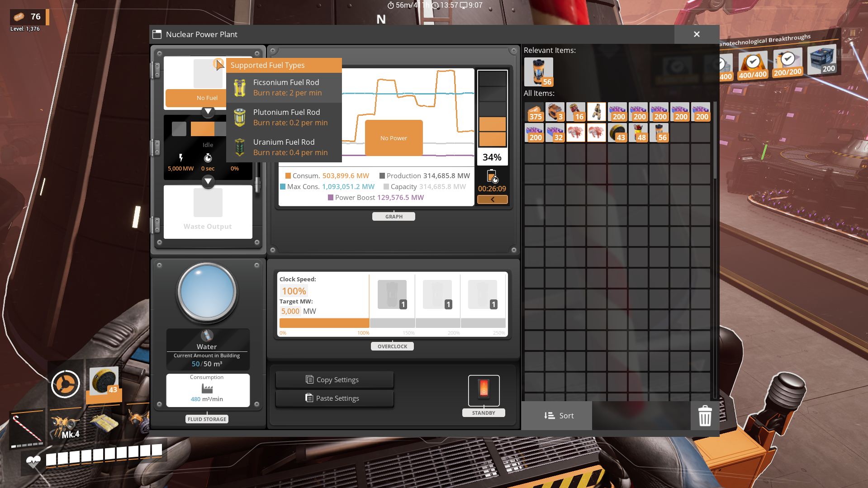
Task: Click the Mk.4 equipment slot
Action: pos(66,425)
